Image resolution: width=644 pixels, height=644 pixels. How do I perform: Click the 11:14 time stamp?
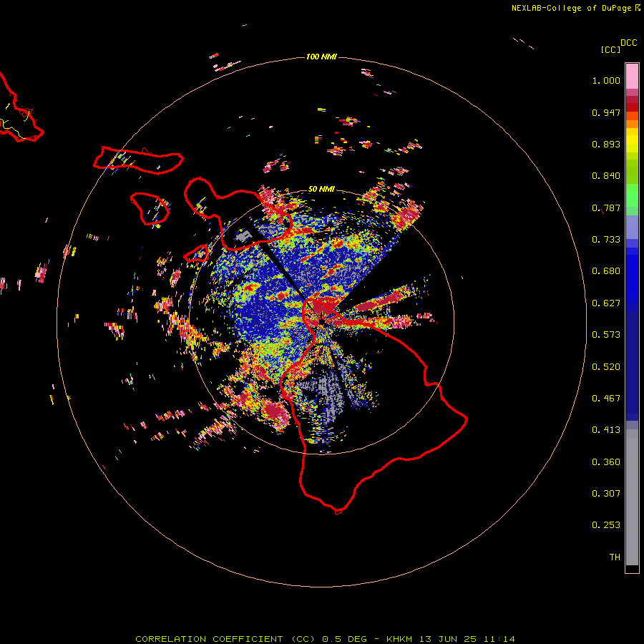pos(499,639)
